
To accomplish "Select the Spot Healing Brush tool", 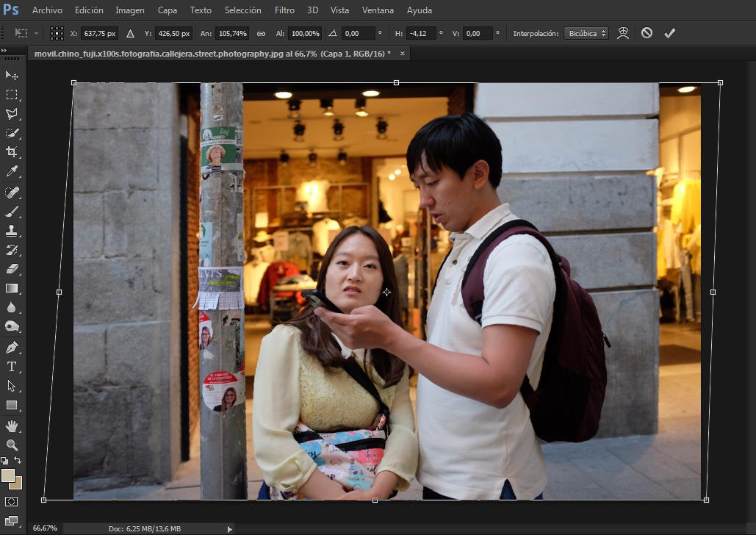I will click(x=12, y=193).
